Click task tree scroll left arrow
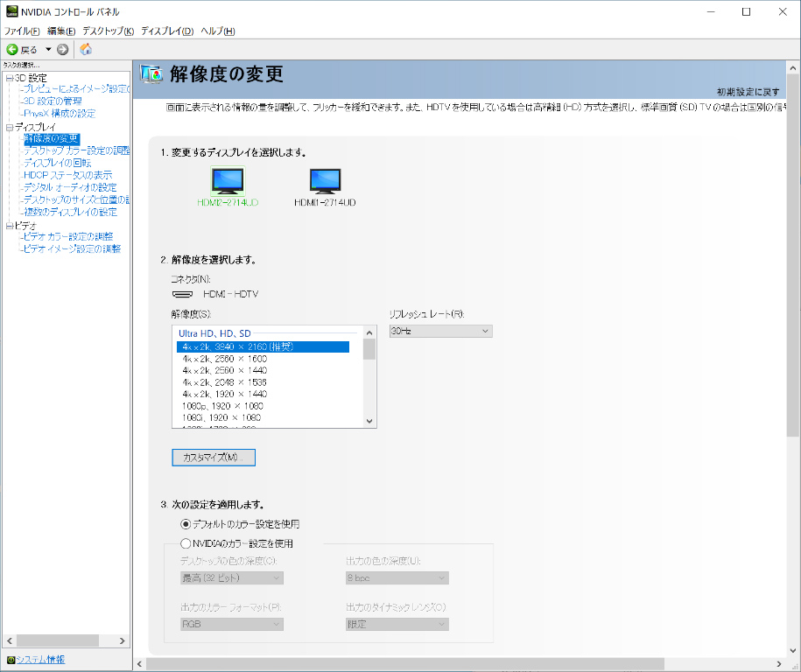The image size is (801, 672). (10, 640)
